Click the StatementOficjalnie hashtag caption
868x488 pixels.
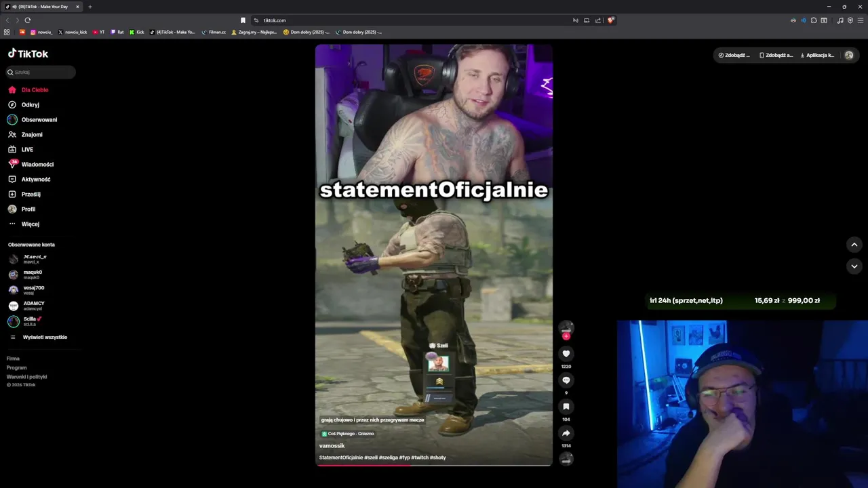(341, 457)
